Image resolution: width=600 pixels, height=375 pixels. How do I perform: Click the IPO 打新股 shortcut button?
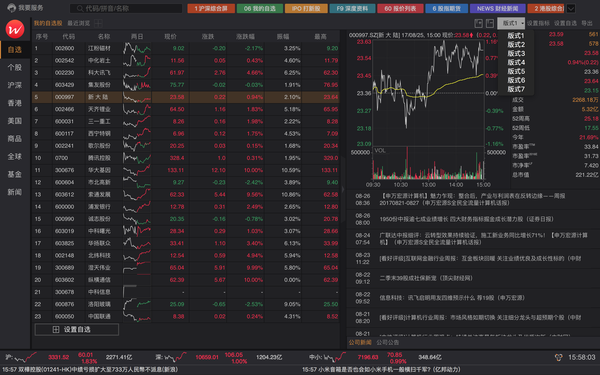(x=306, y=8)
